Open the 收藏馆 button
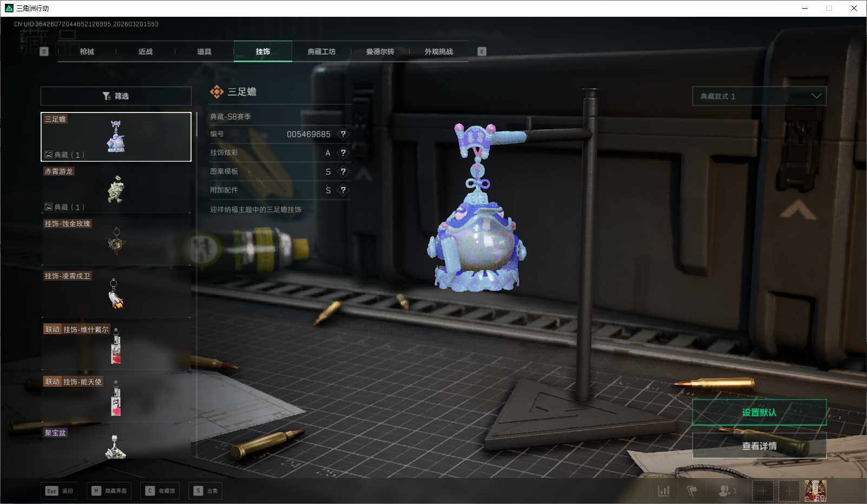This screenshot has height=504, width=867. [161, 491]
